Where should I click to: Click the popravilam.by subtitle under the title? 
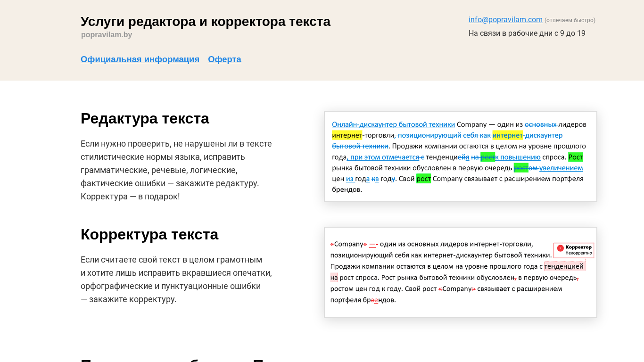point(107,34)
